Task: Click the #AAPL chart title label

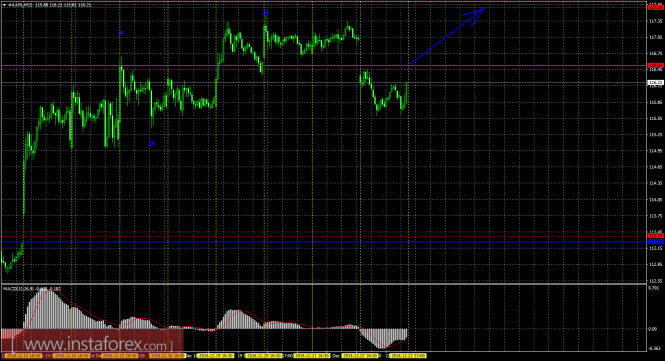Action: 21,5
